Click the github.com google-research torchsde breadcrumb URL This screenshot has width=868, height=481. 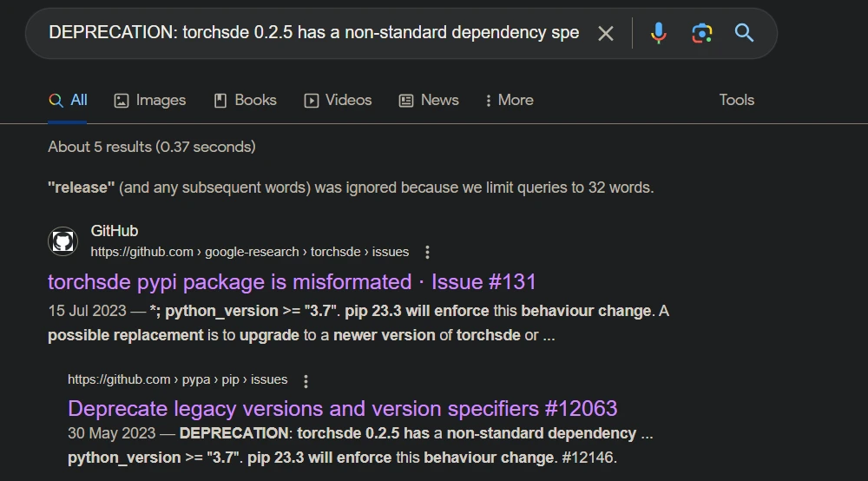coord(249,252)
